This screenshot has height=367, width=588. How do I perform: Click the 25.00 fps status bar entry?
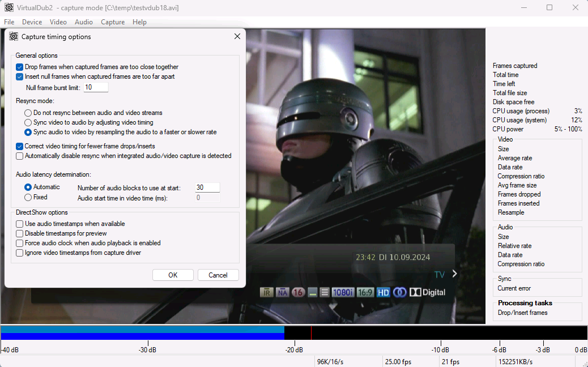398,362
